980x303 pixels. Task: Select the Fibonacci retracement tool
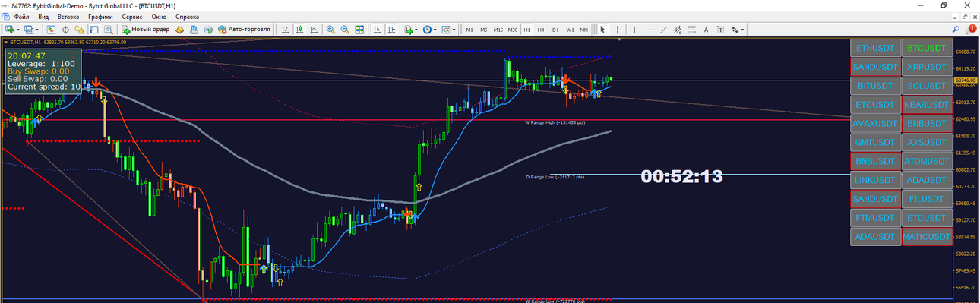691,30
